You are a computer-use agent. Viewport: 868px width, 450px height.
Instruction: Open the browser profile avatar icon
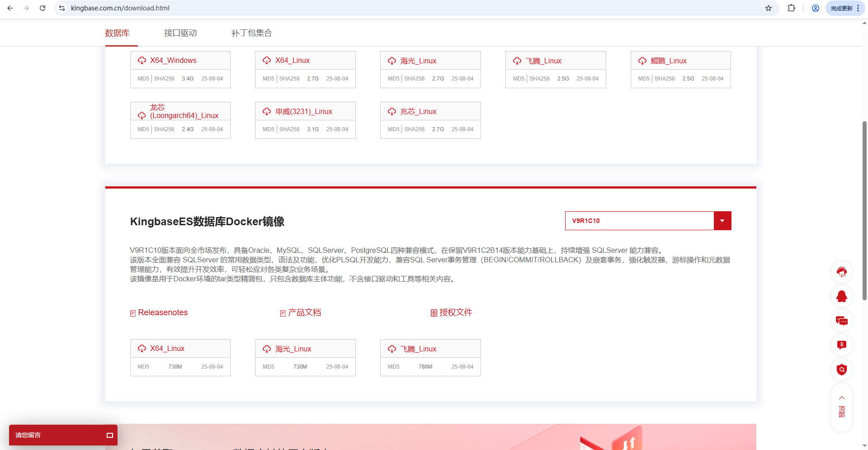pyautogui.click(x=816, y=8)
